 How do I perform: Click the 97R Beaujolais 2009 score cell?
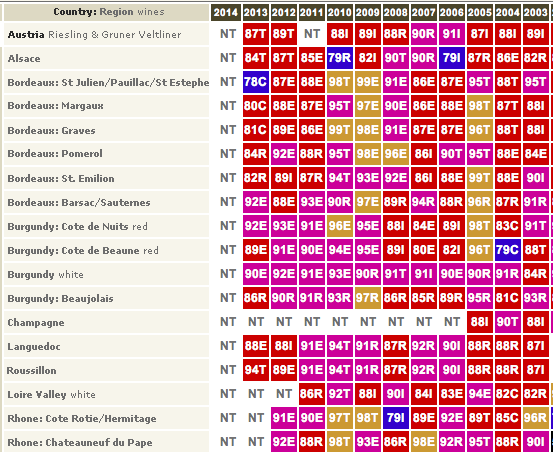[368, 298]
